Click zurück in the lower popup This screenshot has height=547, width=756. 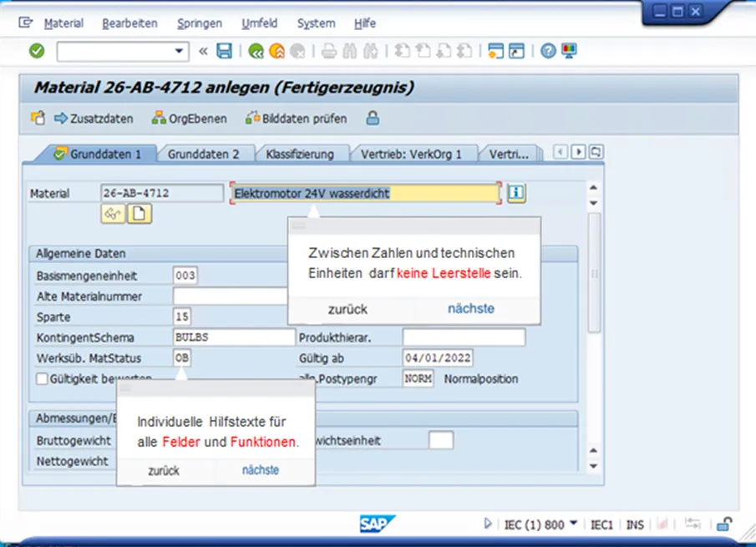[x=165, y=470]
